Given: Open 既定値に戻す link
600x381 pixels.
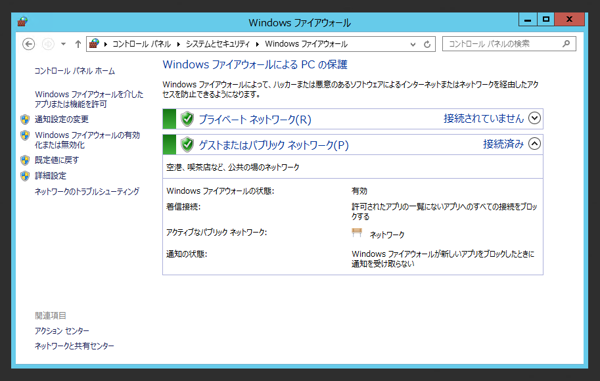Looking at the screenshot, I should 57,160.
